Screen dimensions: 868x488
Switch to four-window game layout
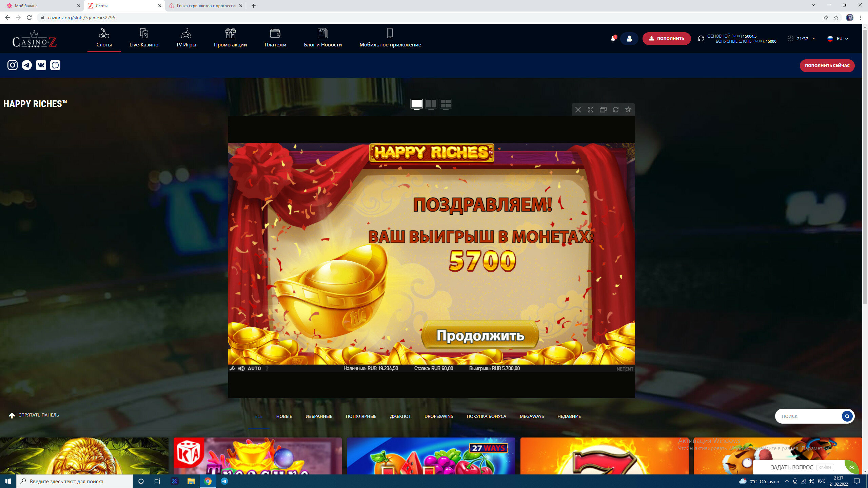pyautogui.click(x=446, y=104)
